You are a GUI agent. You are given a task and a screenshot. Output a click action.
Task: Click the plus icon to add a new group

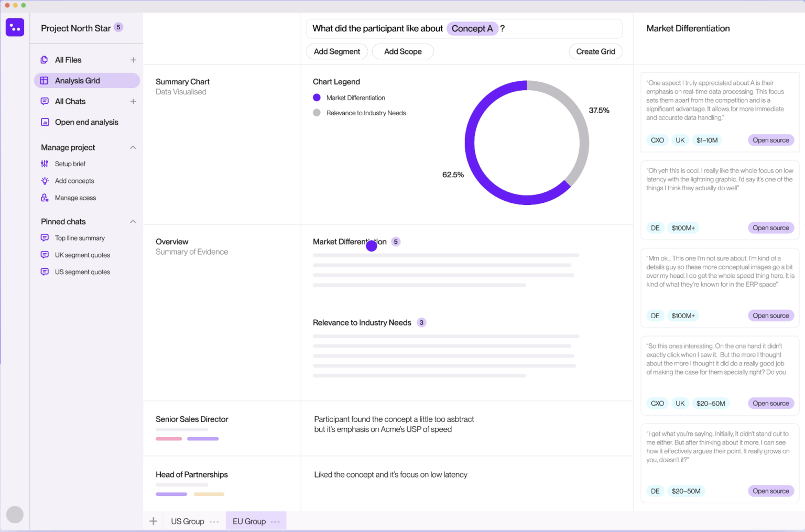[153, 520]
